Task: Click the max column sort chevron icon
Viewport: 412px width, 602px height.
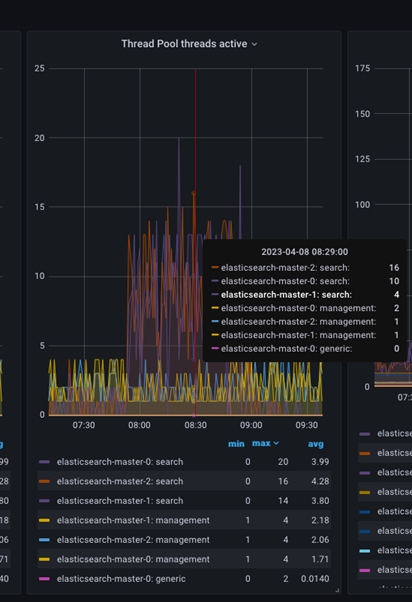Action: click(276, 443)
